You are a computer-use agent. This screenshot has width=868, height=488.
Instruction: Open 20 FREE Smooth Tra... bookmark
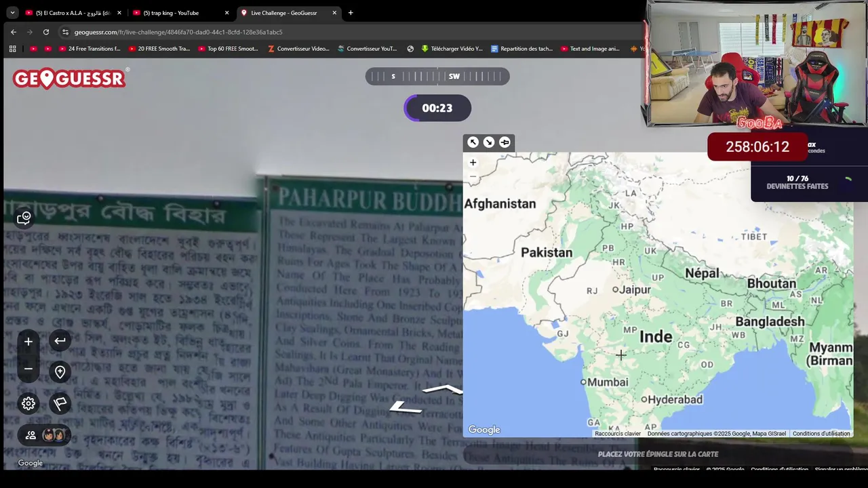click(x=159, y=49)
